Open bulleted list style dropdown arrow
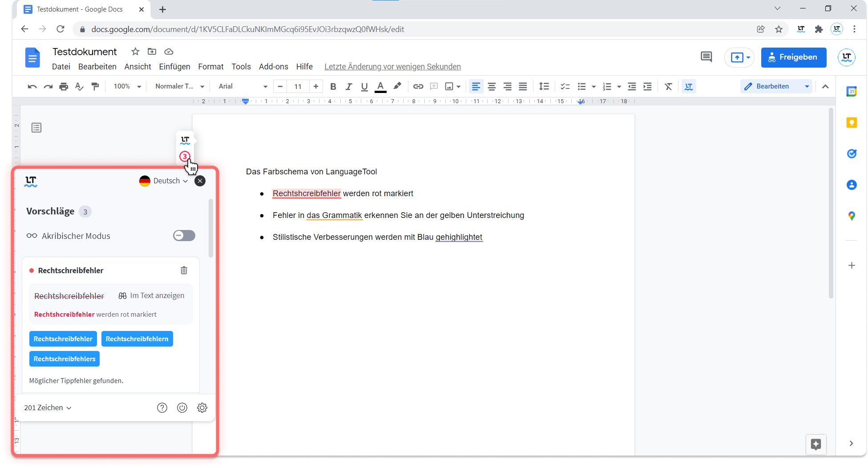Image resolution: width=868 pixels, height=468 pixels. pyautogui.click(x=593, y=86)
